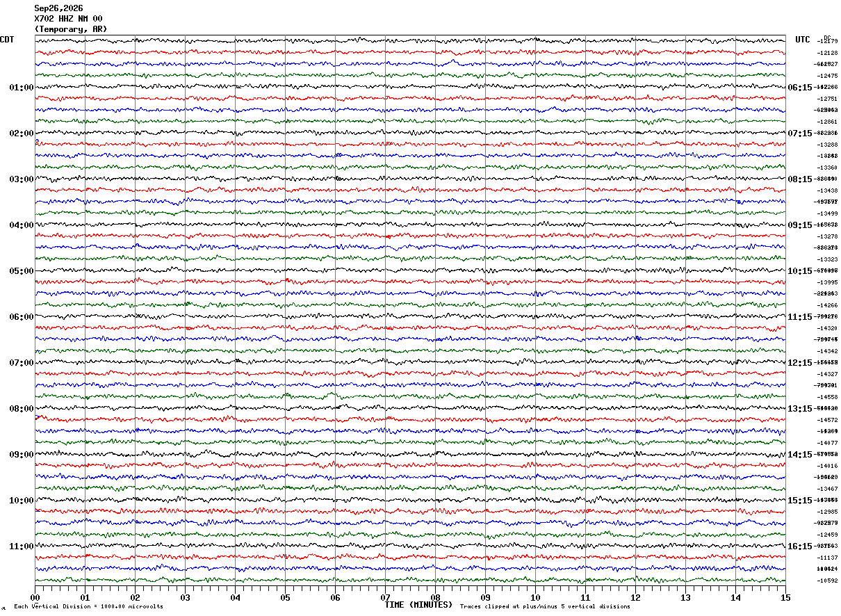
Task: Click the 12:15 UTC time label
Action: [x=799, y=363]
